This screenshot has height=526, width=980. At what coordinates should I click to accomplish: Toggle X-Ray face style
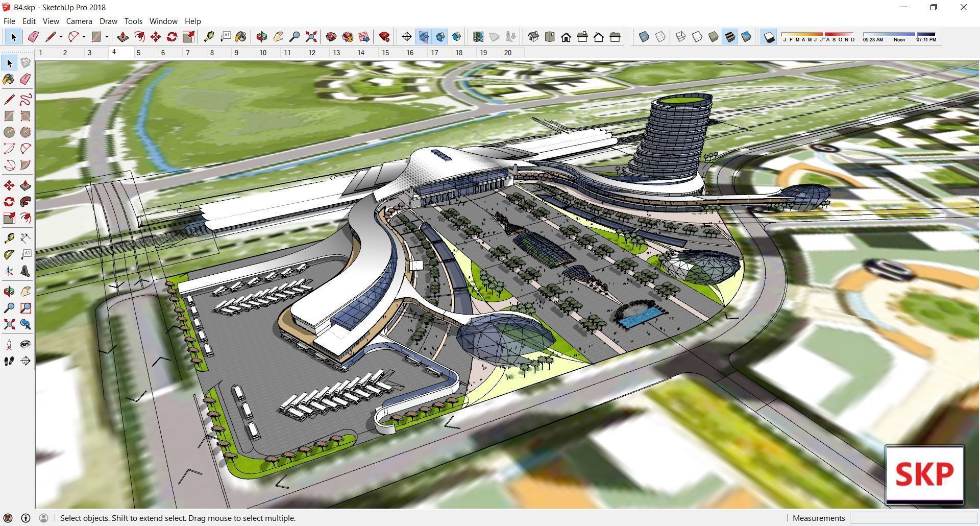click(644, 37)
